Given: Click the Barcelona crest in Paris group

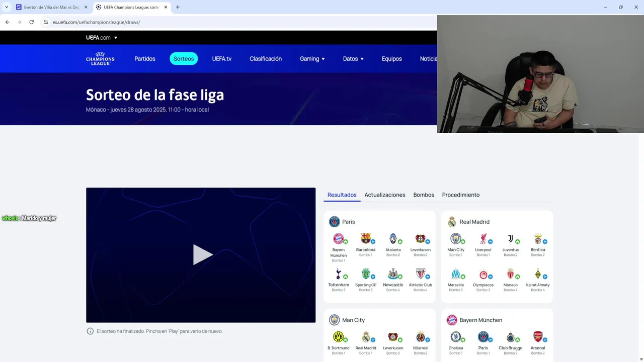Looking at the screenshot, I should 366,239.
